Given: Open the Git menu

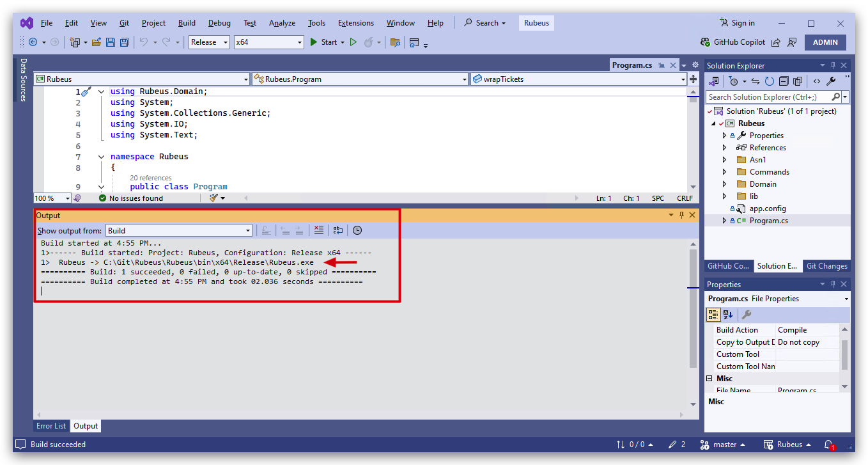Looking at the screenshot, I should tap(124, 23).
